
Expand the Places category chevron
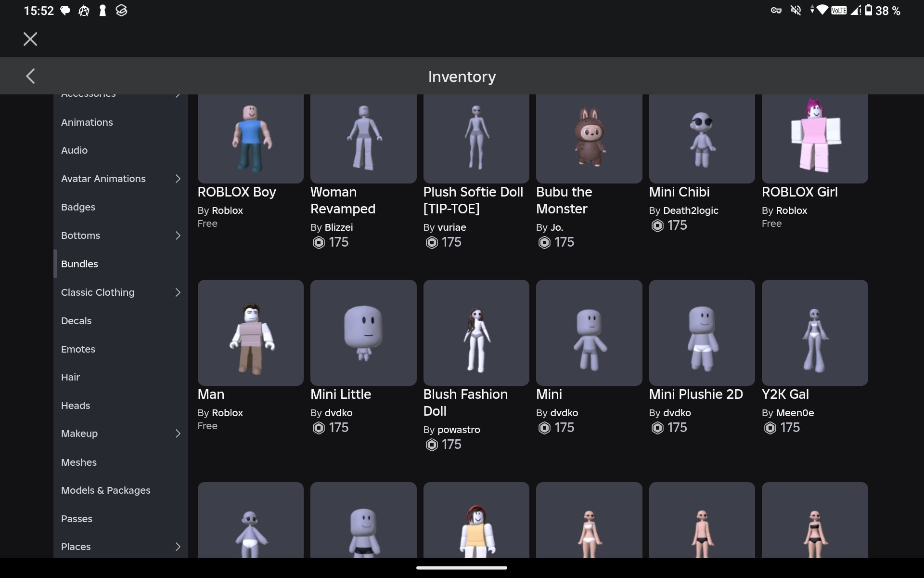178,547
